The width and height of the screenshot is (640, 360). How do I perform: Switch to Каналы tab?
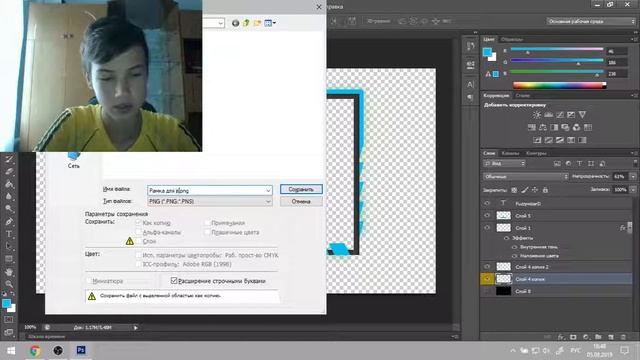click(x=510, y=153)
